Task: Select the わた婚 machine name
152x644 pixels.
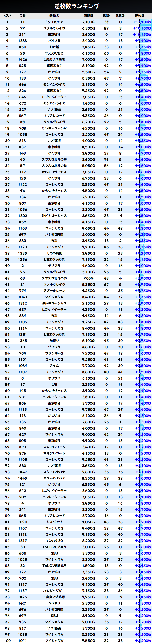Action: coord(54,47)
